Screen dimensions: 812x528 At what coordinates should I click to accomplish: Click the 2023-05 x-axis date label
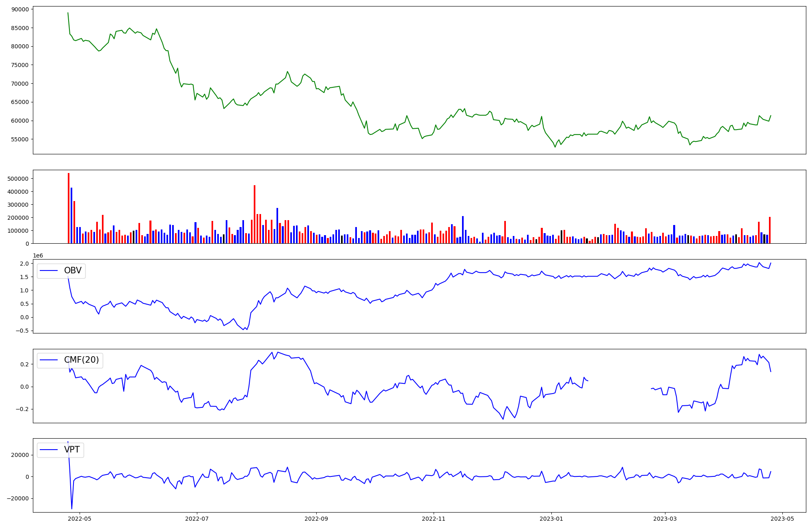point(782,519)
